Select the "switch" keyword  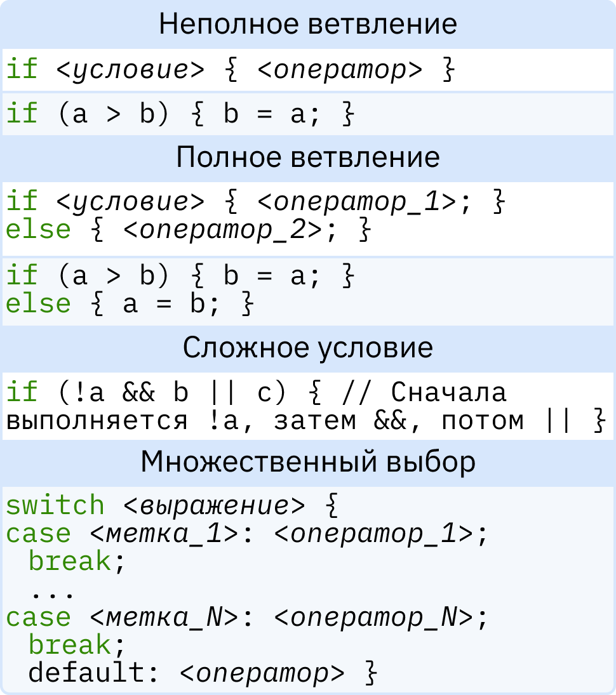[55, 506]
